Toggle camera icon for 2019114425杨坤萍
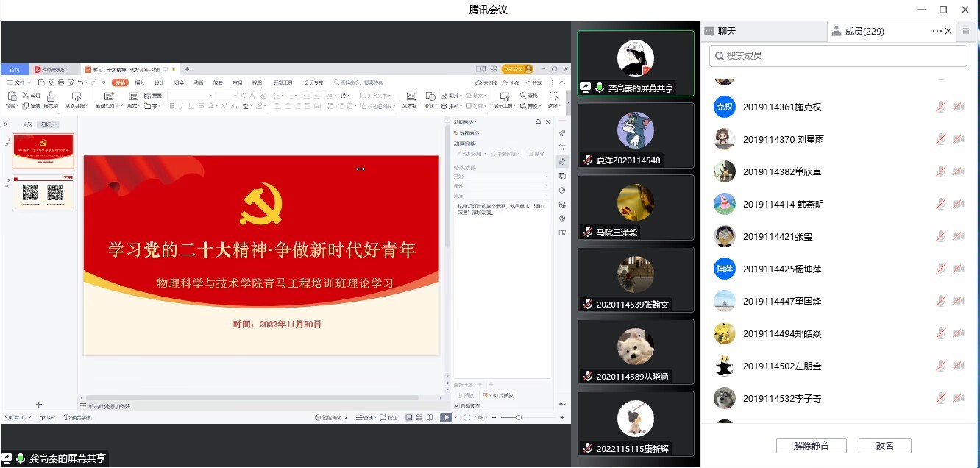Image resolution: width=980 pixels, height=468 pixels. pyautogui.click(x=958, y=269)
